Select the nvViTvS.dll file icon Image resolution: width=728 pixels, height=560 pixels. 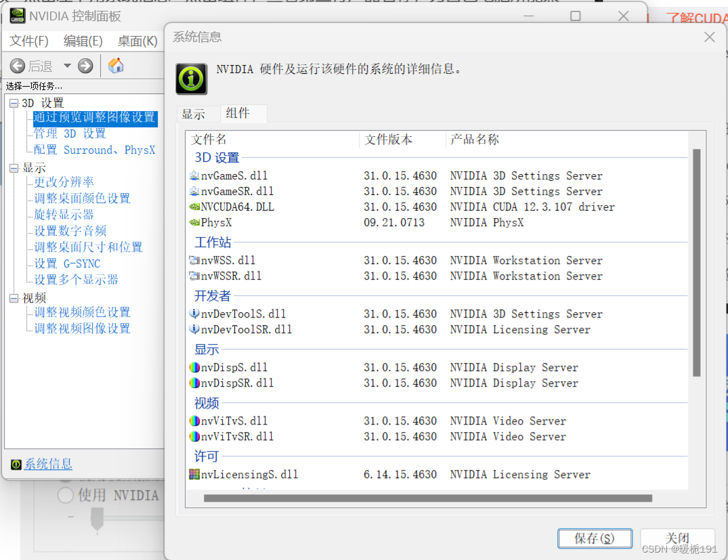194,421
